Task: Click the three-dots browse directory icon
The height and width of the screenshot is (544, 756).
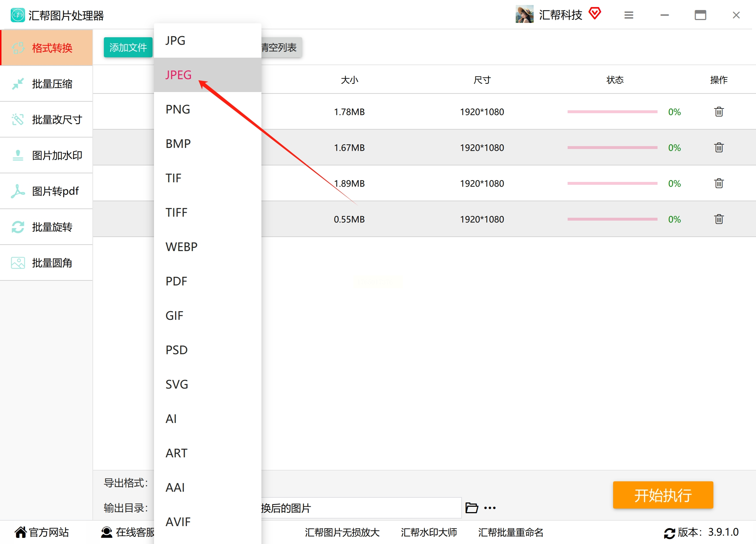Action: 490,507
